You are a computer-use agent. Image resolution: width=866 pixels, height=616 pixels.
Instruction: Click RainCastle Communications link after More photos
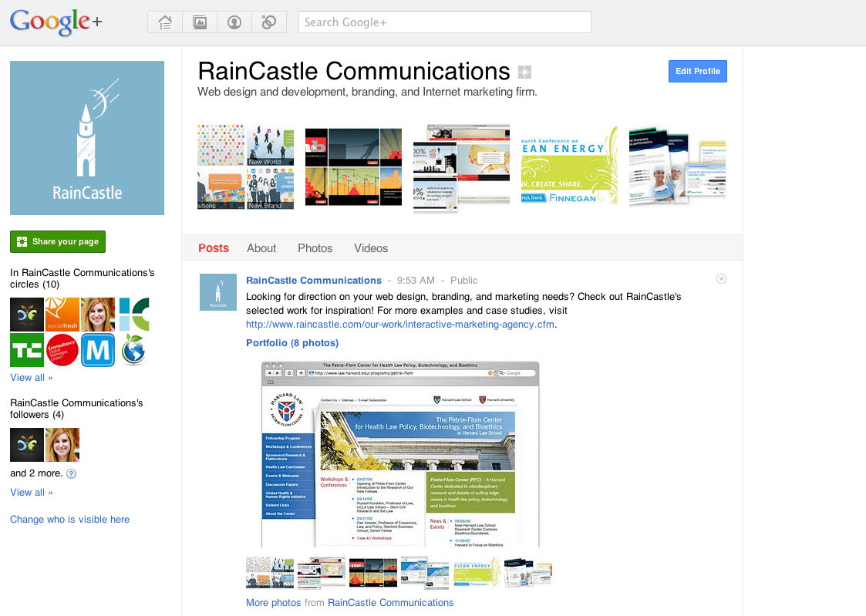click(390, 603)
